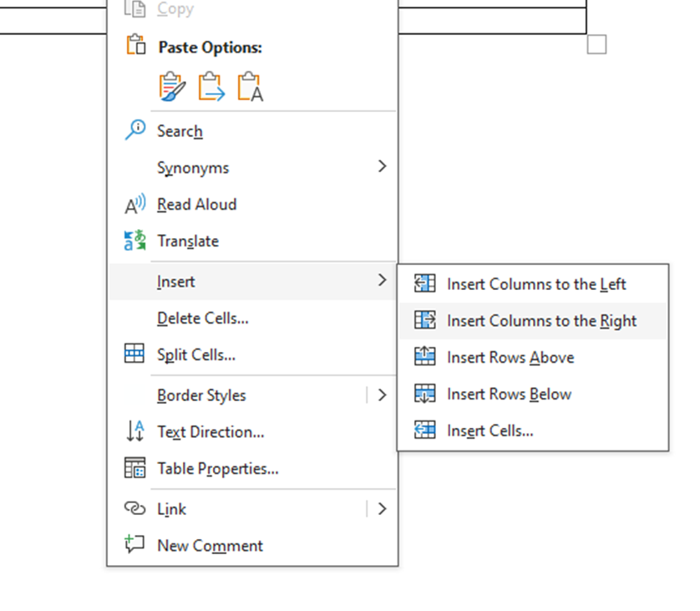Screen dimensions: 700x611
Task: Choose Read Aloud menu entry
Action: pyautogui.click(x=252, y=204)
